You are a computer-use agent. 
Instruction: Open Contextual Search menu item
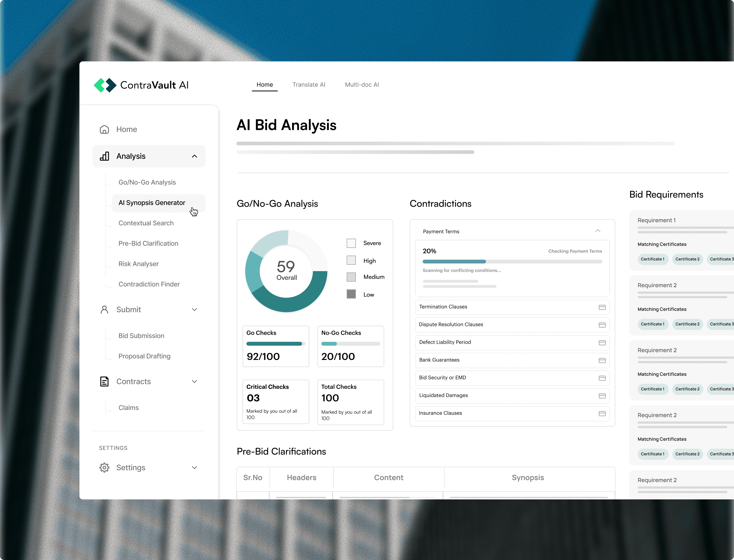tap(146, 223)
